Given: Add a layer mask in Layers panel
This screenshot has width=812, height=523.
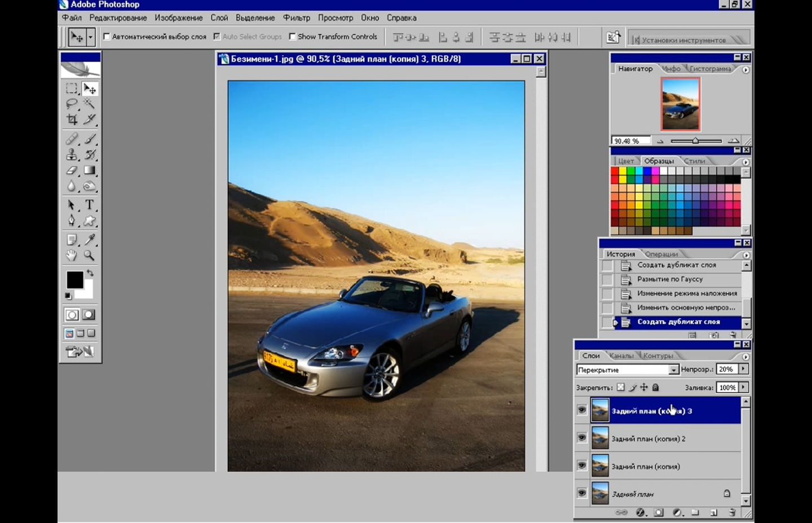Looking at the screenshot, I should (659, 512).
